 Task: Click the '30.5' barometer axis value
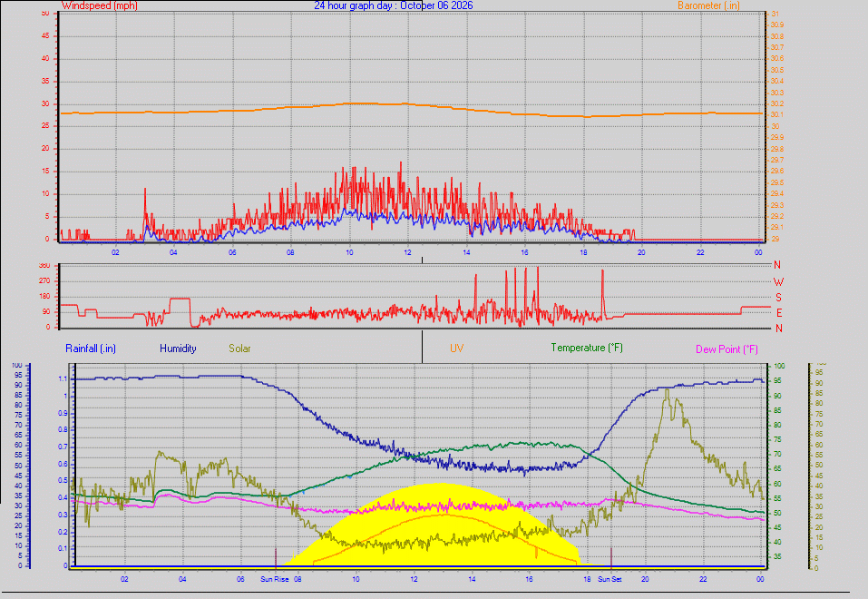[x=777, y=70]
